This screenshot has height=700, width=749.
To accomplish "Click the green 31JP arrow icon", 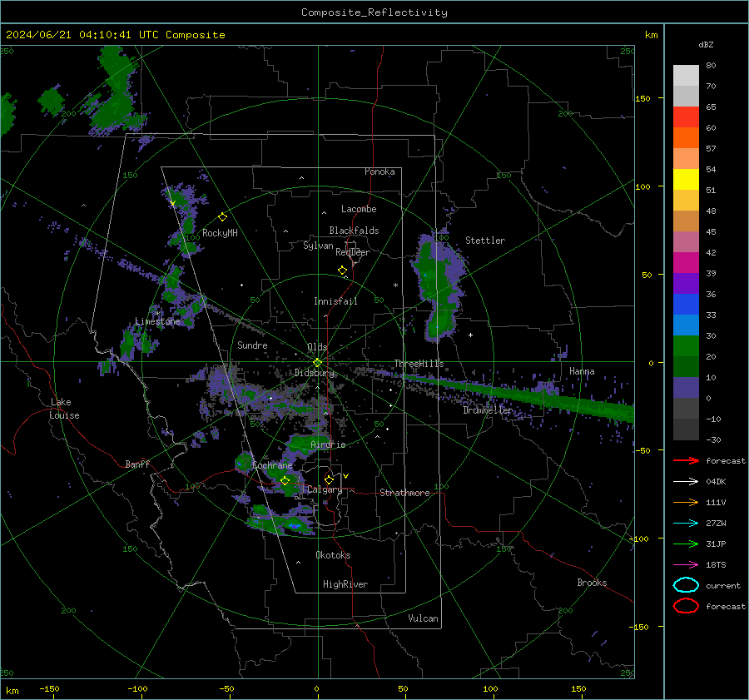I will (x=686, y=544).
